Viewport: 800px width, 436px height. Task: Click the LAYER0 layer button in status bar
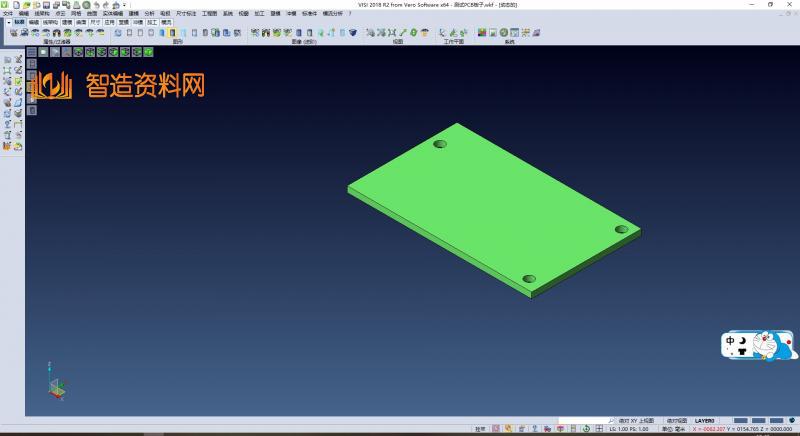coord(705,420)
